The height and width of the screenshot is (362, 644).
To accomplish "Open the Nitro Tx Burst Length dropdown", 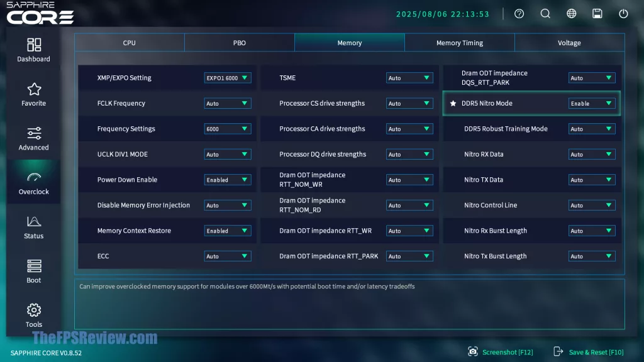I will tap(592, 256).
